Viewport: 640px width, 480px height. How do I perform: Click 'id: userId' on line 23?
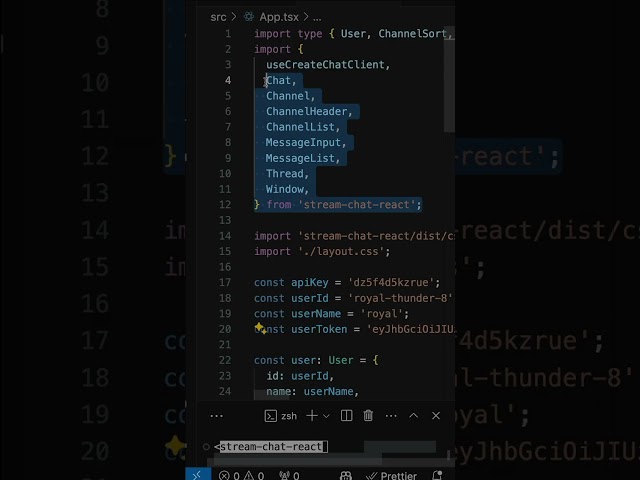point(297,376)
